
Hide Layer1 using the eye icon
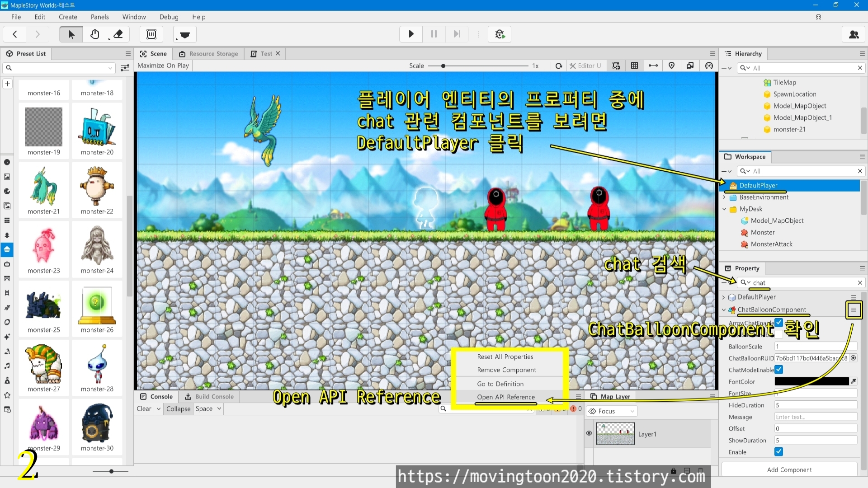click(589, 433)
